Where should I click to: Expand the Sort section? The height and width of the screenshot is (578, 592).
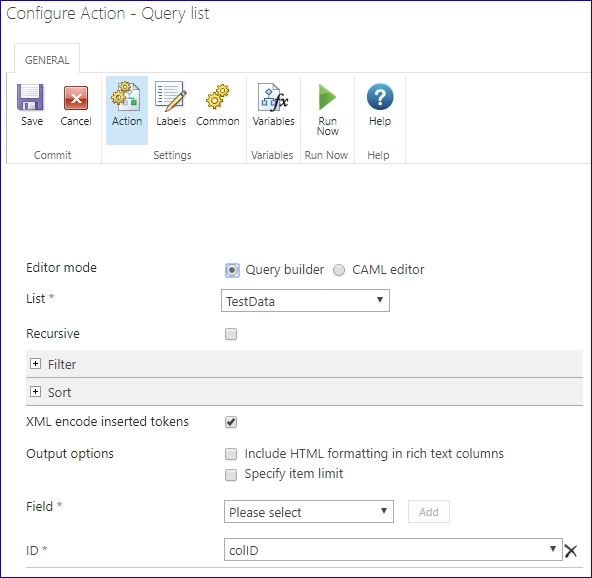(x=35, y=391)
